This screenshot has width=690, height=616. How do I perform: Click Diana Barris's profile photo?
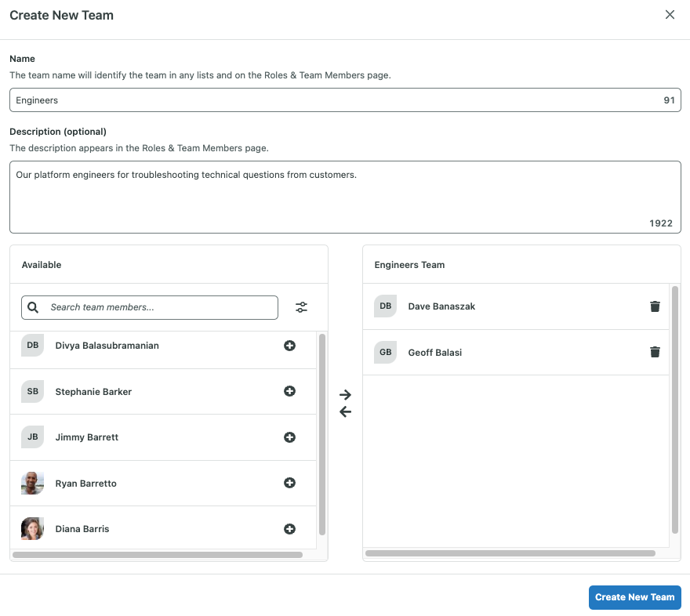click(x=32, y=529)
